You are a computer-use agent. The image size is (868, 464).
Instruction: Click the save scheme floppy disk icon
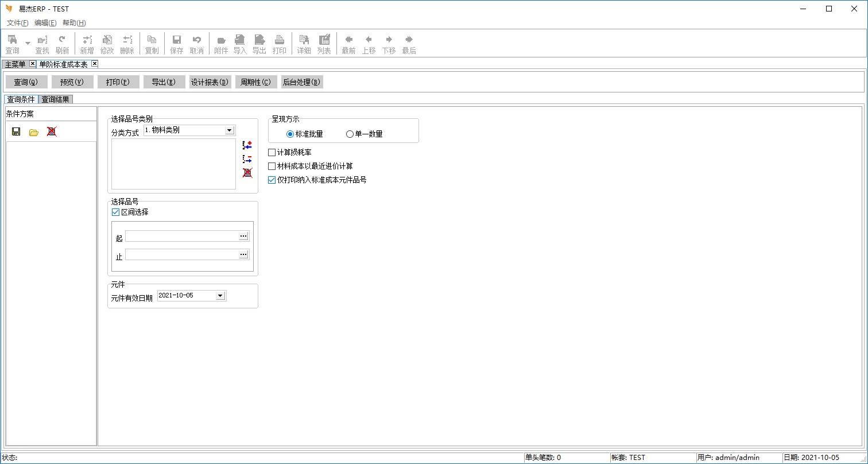[x=16, y=132]
